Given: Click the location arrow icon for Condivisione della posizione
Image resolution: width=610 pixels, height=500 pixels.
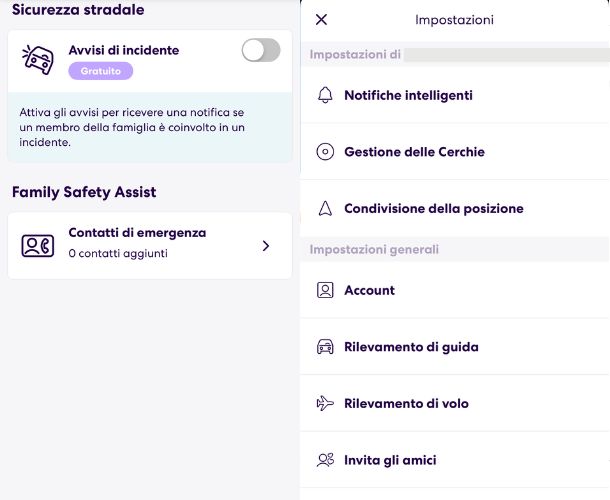Looking at the screenshot, I should click(x=325, y=208).
